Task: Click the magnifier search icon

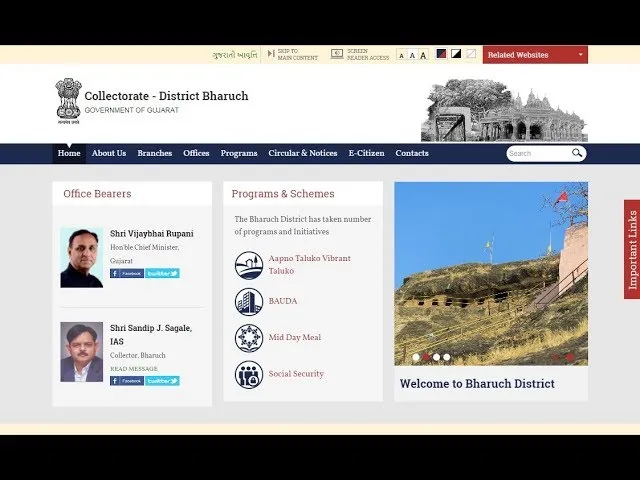Action: pyautogui.click(x=577, y=153)
